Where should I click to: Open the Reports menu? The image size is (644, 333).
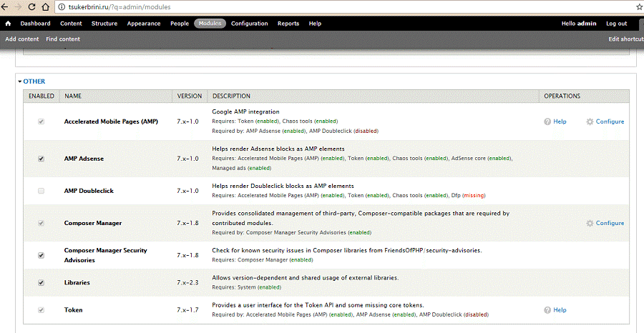click(x=288, y=24)
